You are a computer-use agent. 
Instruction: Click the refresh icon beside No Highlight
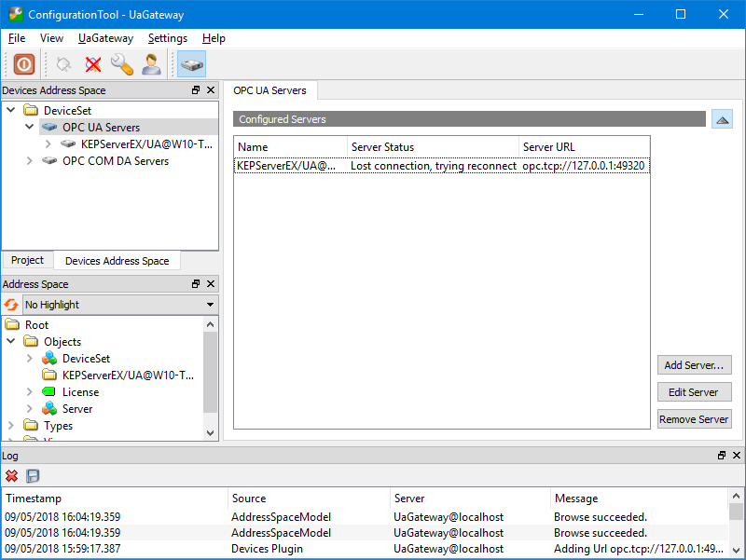pyautogui.click(x=9, y=304)
